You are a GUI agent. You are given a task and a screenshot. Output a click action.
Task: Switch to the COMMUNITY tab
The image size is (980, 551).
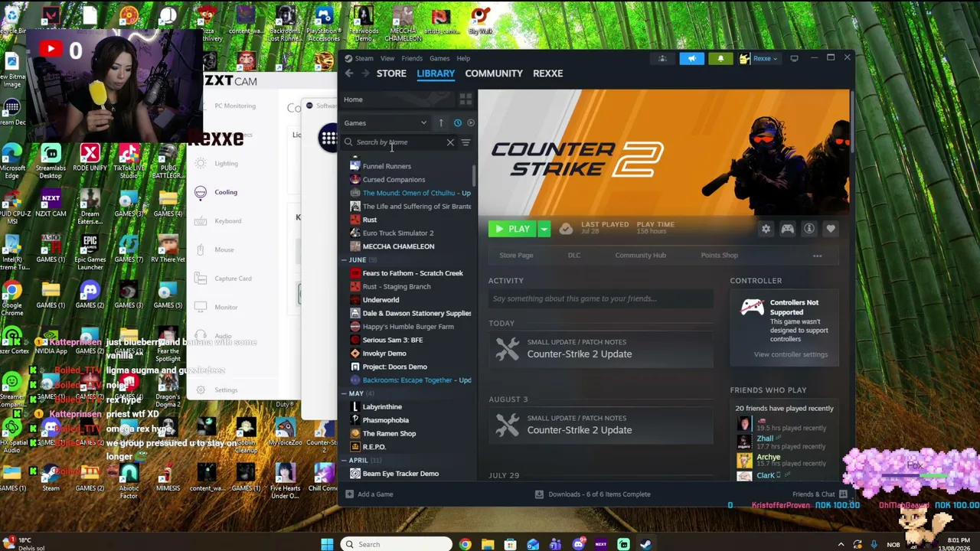(494, 73)
